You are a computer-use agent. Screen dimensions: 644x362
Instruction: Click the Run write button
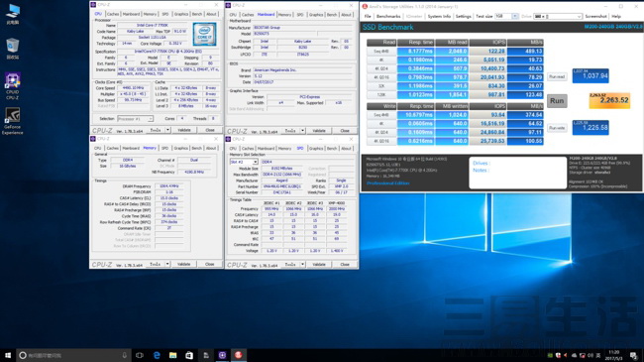click(x=557, y=128)
